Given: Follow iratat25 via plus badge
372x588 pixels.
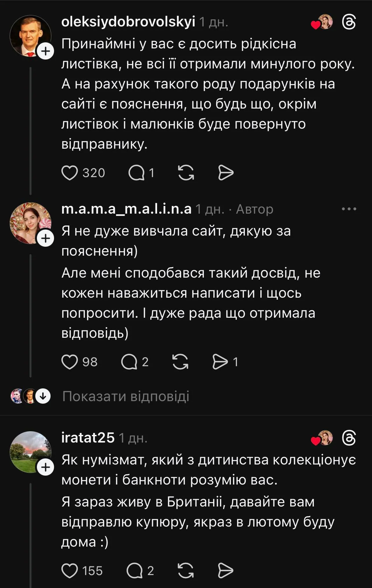Looking at the screenshot, I should pos(46,467).
